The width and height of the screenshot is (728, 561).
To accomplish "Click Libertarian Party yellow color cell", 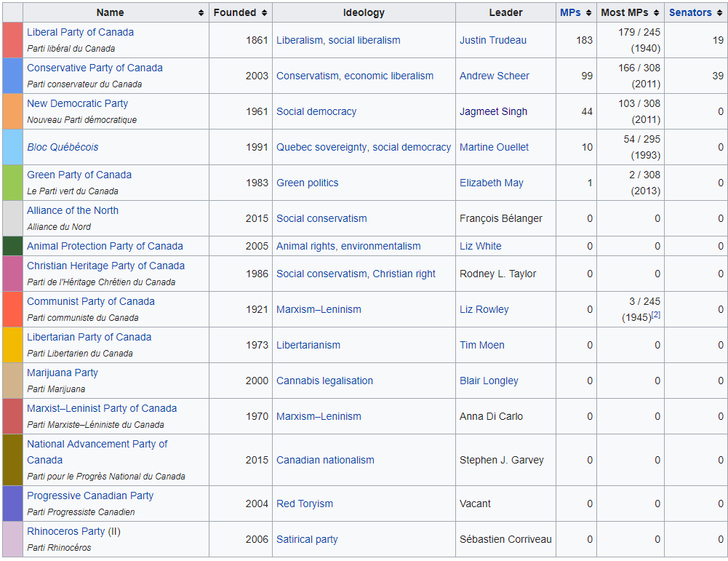I will [x=12, y=346].
